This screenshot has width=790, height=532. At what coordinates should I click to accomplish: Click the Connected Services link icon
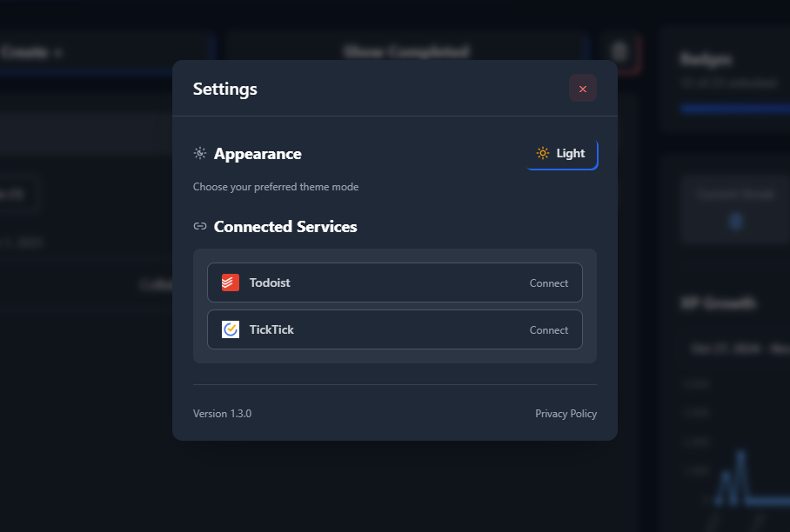pyautogui.click(x=200, y=227)
